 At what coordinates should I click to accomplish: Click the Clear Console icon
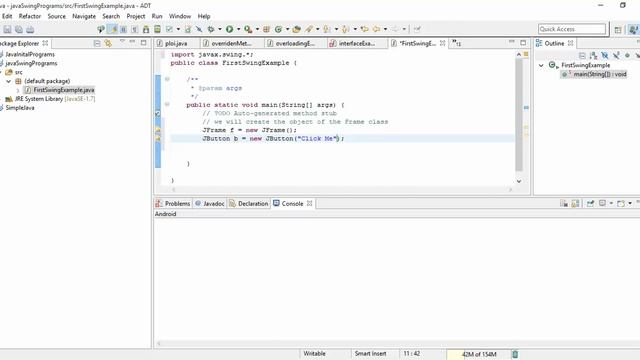point(564,203)
